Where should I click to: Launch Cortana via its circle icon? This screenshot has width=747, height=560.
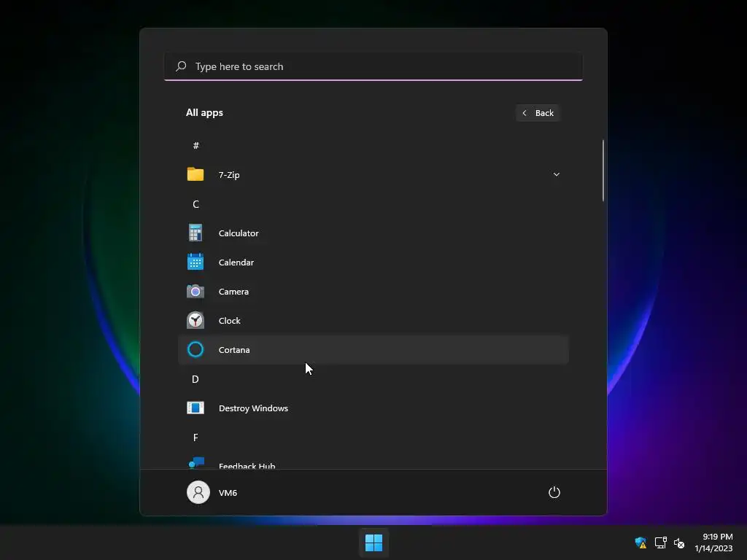click(x=196, y=349)
